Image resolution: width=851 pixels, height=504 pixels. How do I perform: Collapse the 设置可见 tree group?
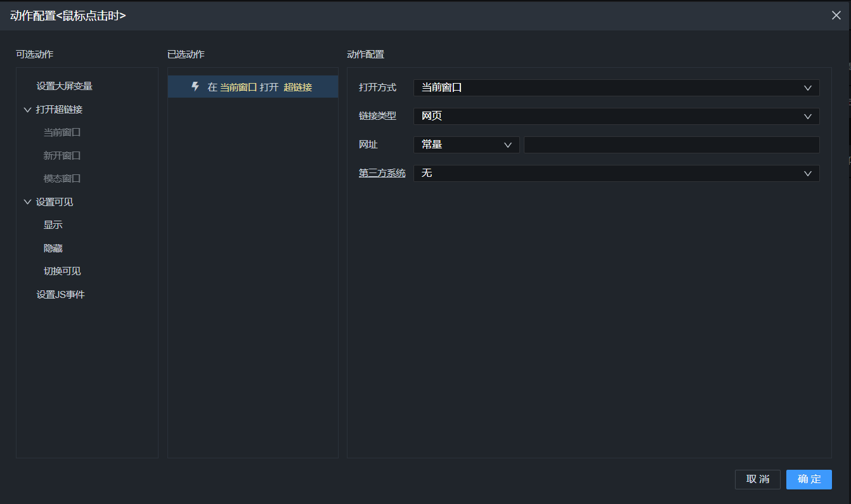(27, 202)
